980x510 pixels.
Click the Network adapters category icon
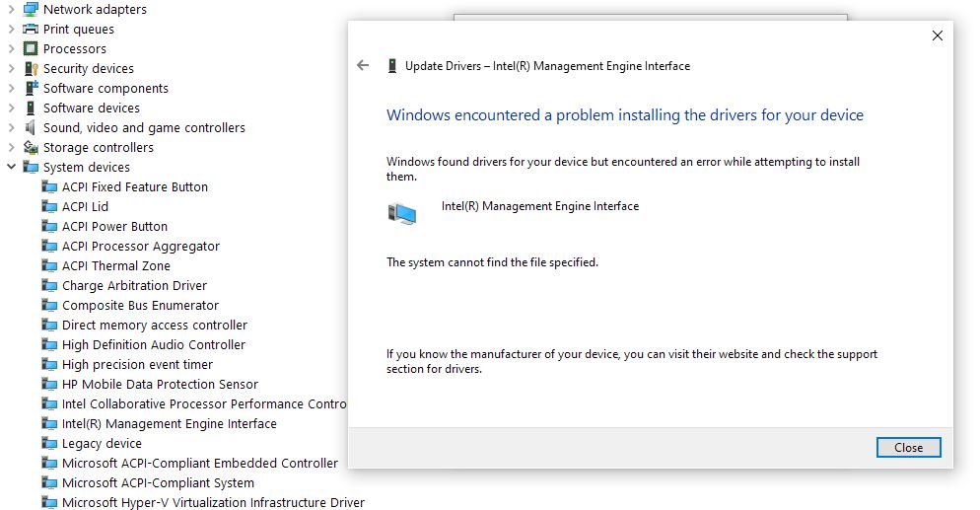point(31,10)
